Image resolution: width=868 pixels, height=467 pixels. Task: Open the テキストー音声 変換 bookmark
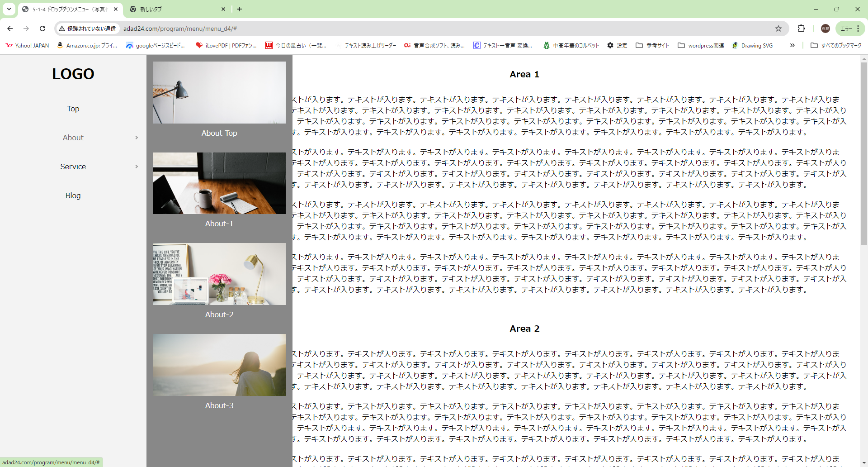point(503,45)
